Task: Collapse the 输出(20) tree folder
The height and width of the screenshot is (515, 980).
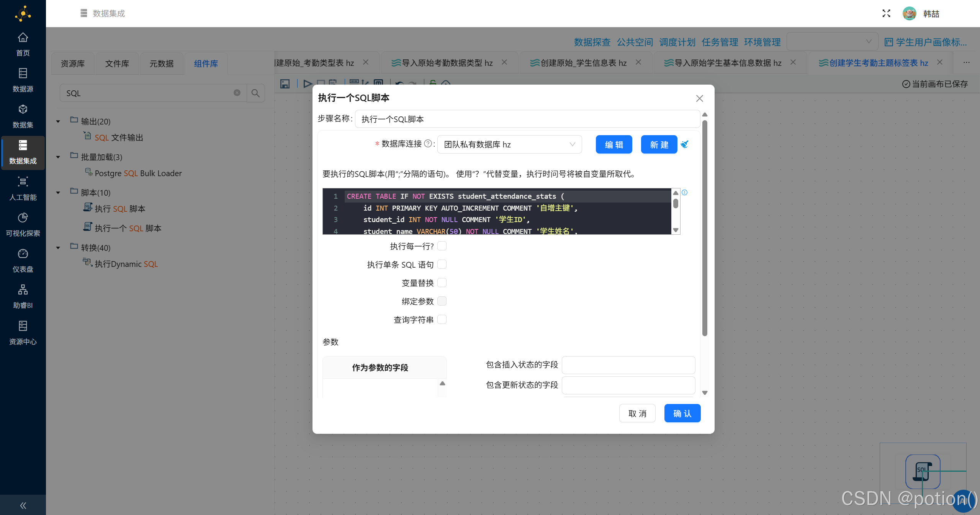Action: point(58,122)
